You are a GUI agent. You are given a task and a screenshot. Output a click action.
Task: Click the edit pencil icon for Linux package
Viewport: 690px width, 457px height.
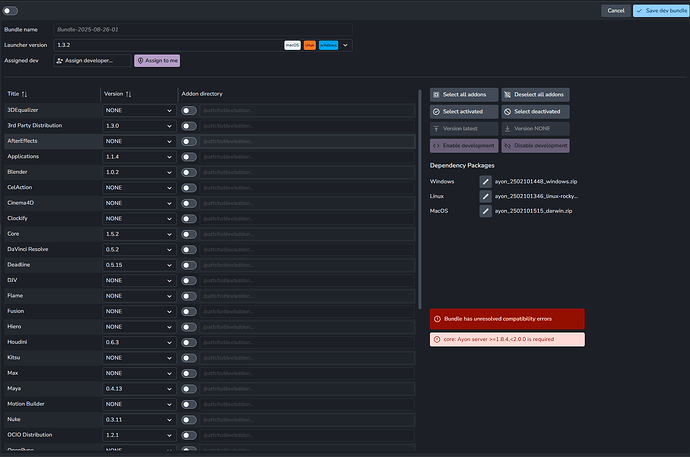pyautogui.click(x=486, y=196)
